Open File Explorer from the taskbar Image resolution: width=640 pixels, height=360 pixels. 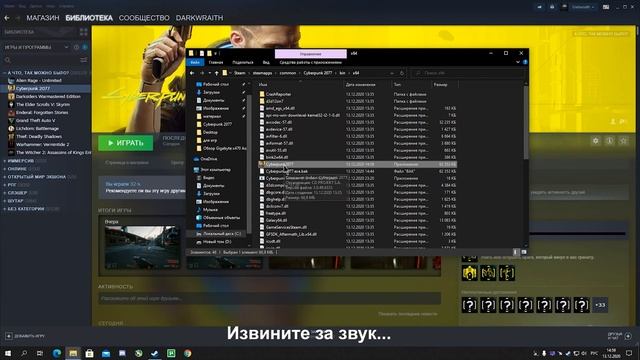(x=73, y=353)
